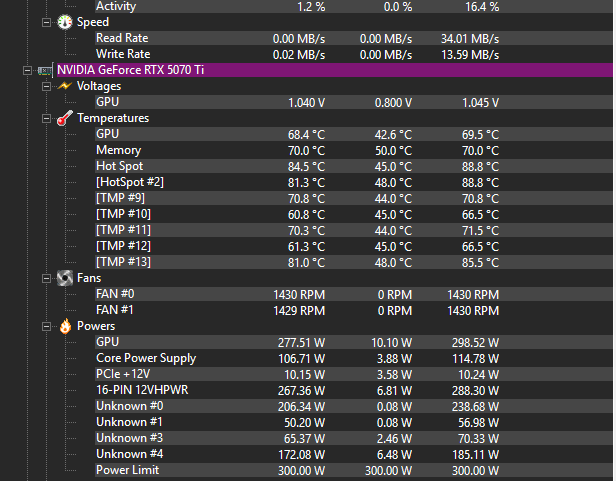This screenshot has height=481, width=616.
Task: Collapse the Speed section
Action: pyautogui.click(x=46, y=22)
